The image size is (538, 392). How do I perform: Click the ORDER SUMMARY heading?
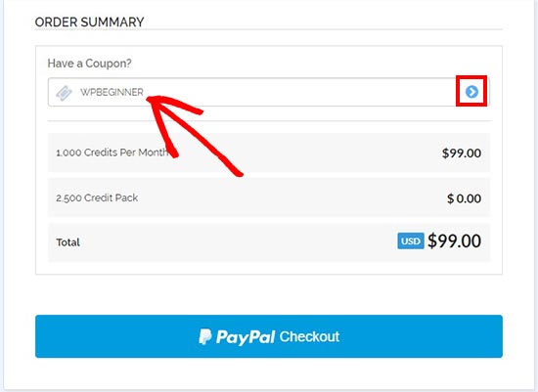89,22
